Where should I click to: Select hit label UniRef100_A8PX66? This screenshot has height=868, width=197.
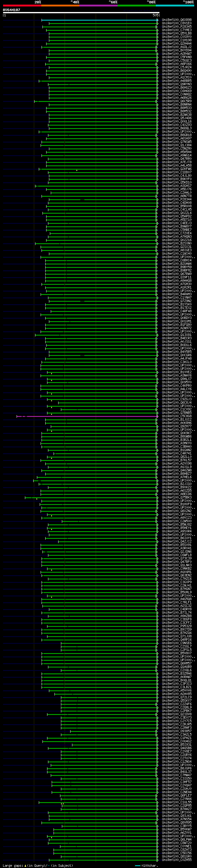tap(176, 64)
